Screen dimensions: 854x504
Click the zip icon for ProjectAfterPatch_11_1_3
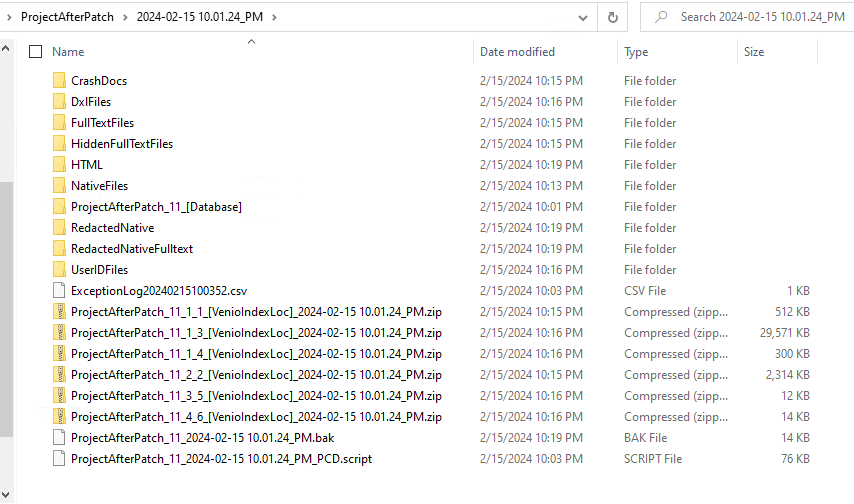(59, 332)
